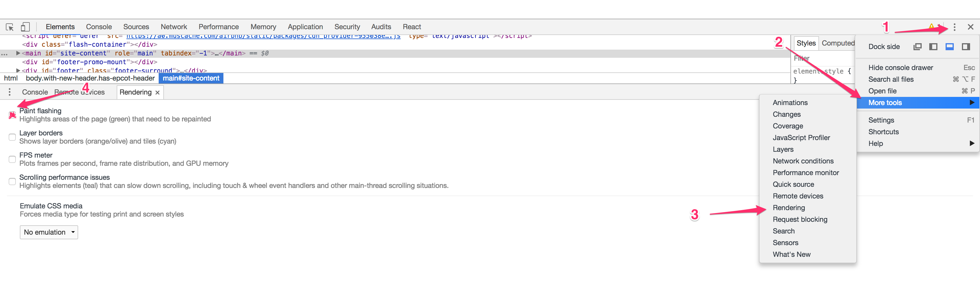Open What's New from submenu

(808, 254)
